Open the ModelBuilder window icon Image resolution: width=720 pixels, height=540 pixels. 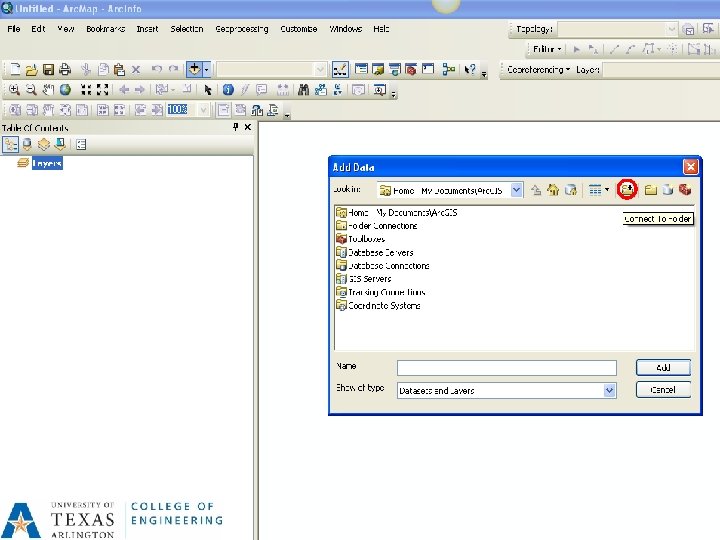click(x=449, y=69)
